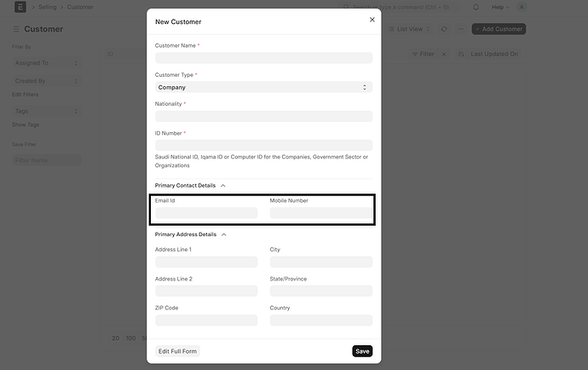Close the New Customer dialog
The width and height of the screenshot is (588, 370).
click(372, 20)
